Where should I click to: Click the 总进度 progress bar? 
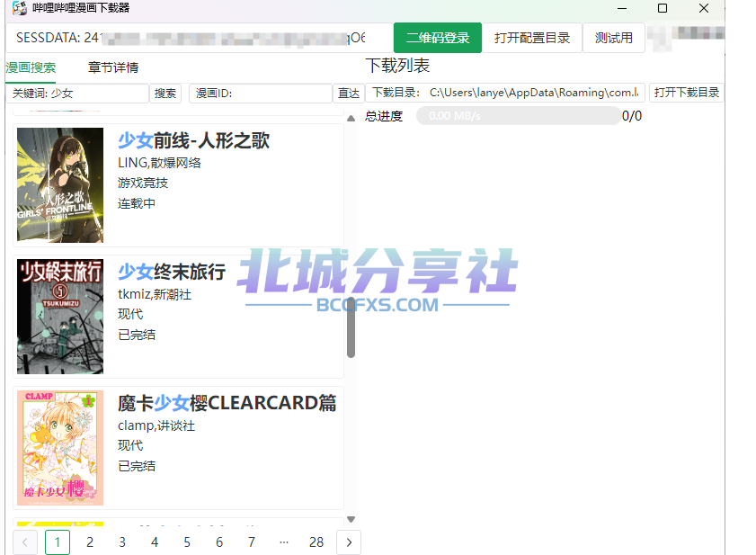(x=519, y=116)
